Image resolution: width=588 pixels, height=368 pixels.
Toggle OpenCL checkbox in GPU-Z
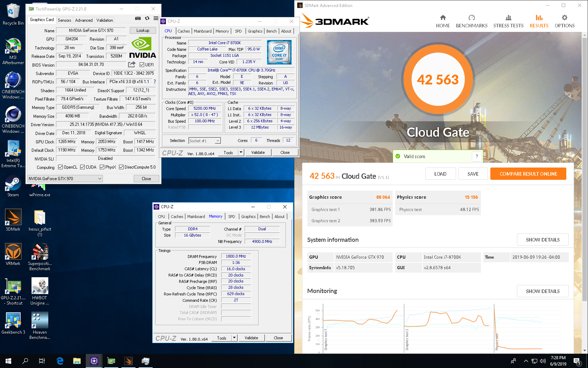click(x=60, y=167)
